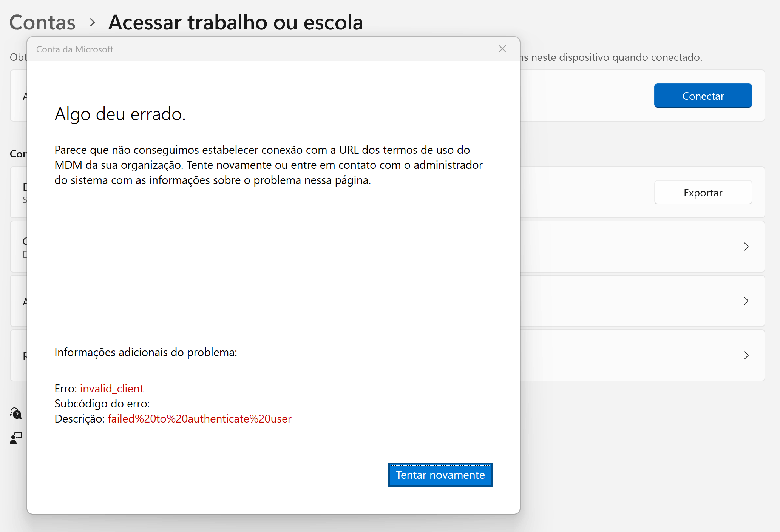
Task: Click the Algo deu errado heading
Action: pyautogui.click(x=120, y=114)
